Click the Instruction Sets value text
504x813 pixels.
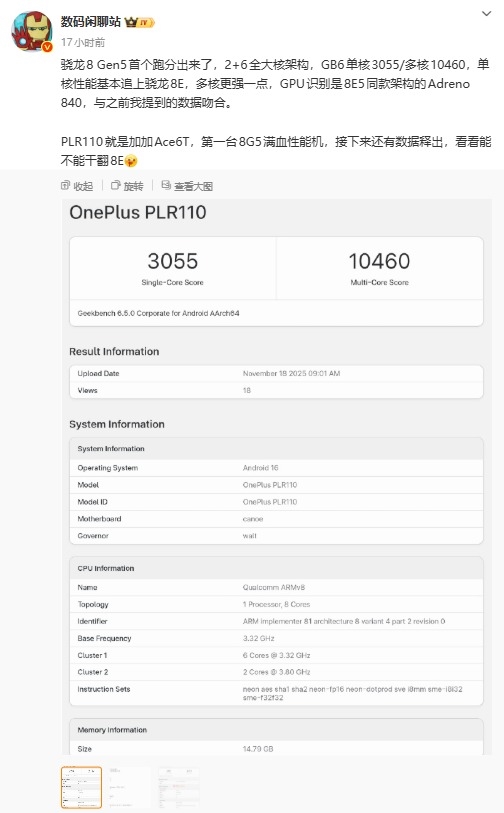point(353,693)
